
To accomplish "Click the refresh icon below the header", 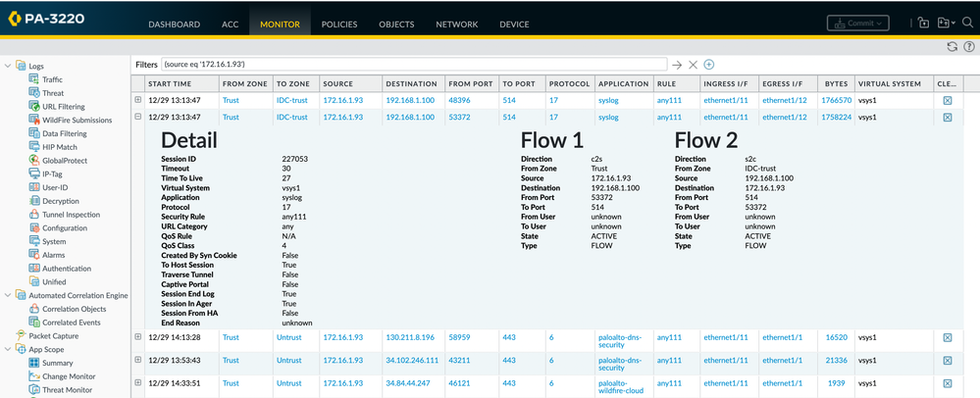I will (952, 46).
